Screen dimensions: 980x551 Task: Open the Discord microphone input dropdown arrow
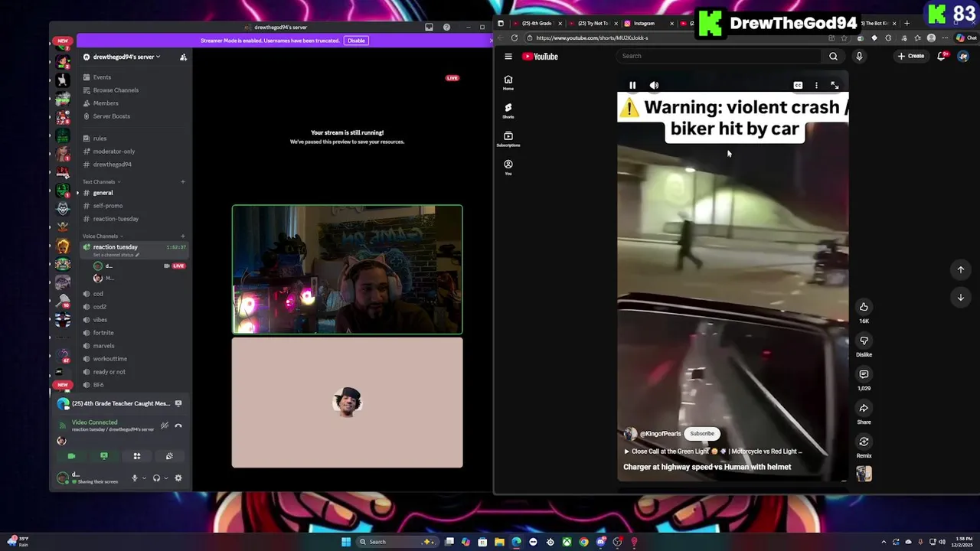pos(144,478)
